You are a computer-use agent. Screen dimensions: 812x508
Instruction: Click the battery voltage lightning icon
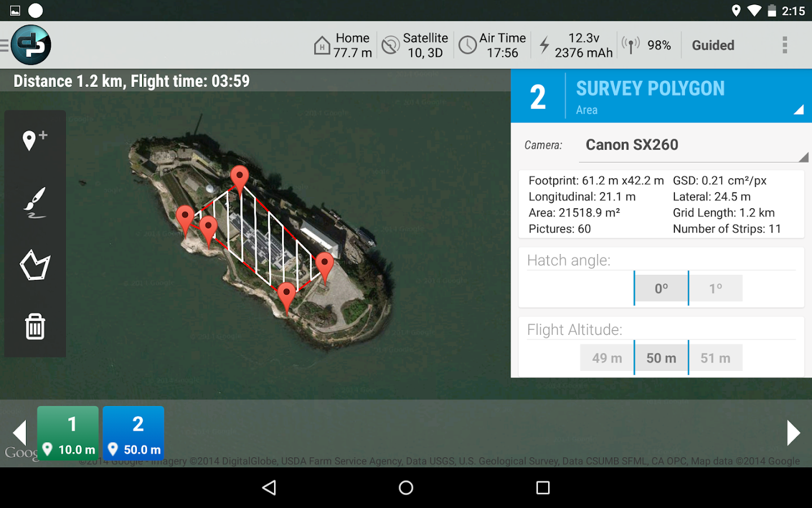pyautogui.click(x=545, y=45)
